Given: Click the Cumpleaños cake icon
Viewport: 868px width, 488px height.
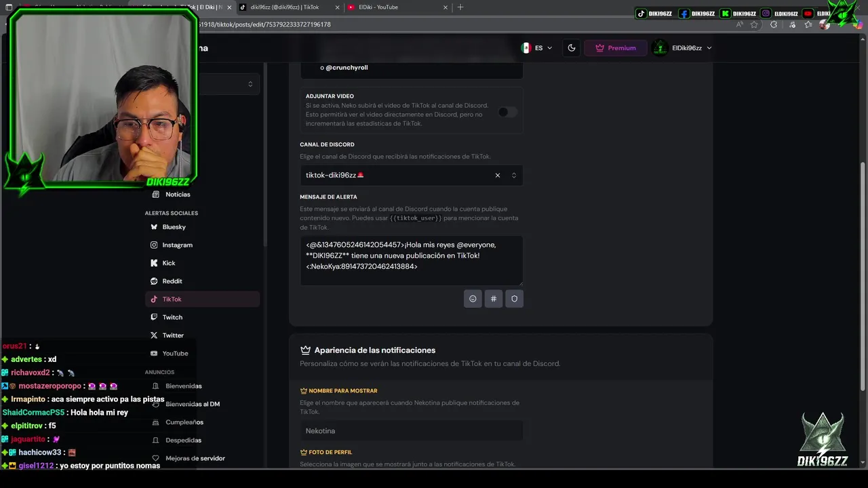Looking at the screenshot, I should click(x=155, y=422).
